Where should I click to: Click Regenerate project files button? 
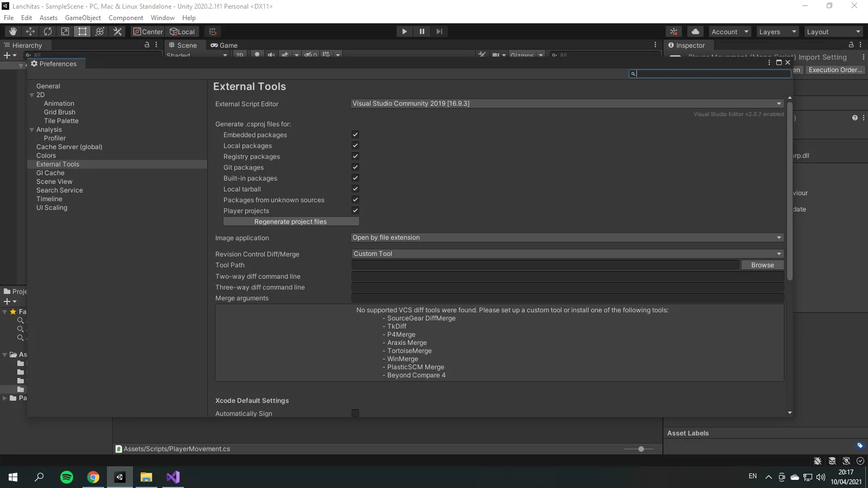(291, 222)
